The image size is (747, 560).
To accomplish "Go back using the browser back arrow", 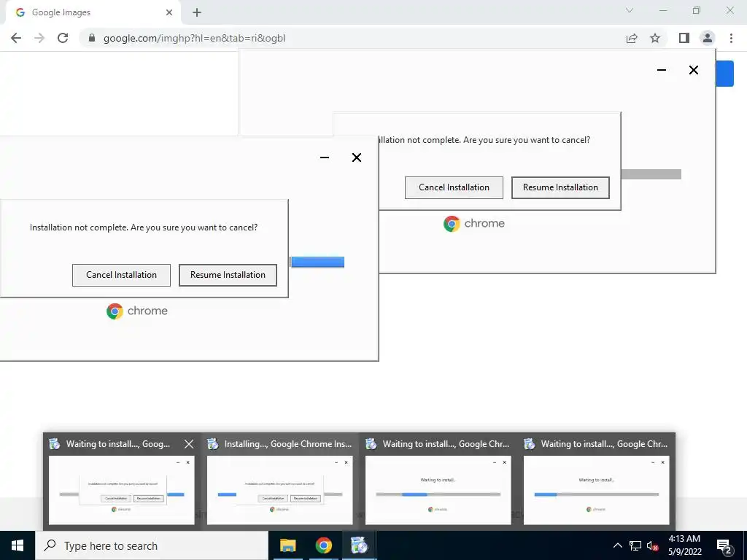I will click(16, 38).
